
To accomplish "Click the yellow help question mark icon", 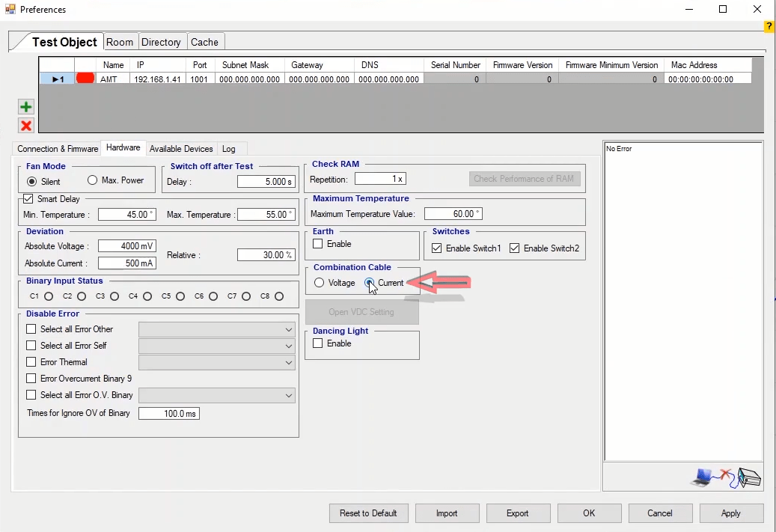I will click(769, 27).
